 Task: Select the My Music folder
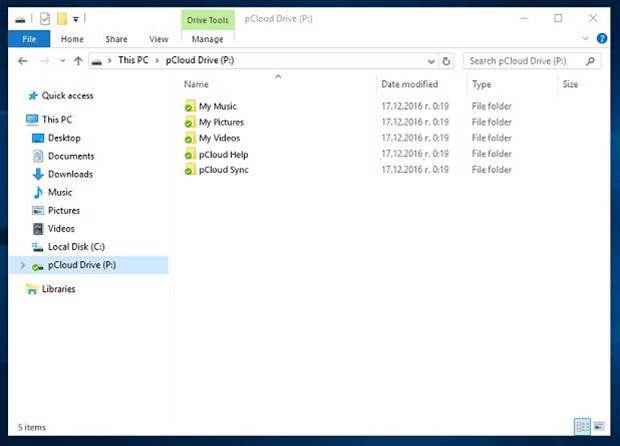pyautogui.click(x=217, y=106)
